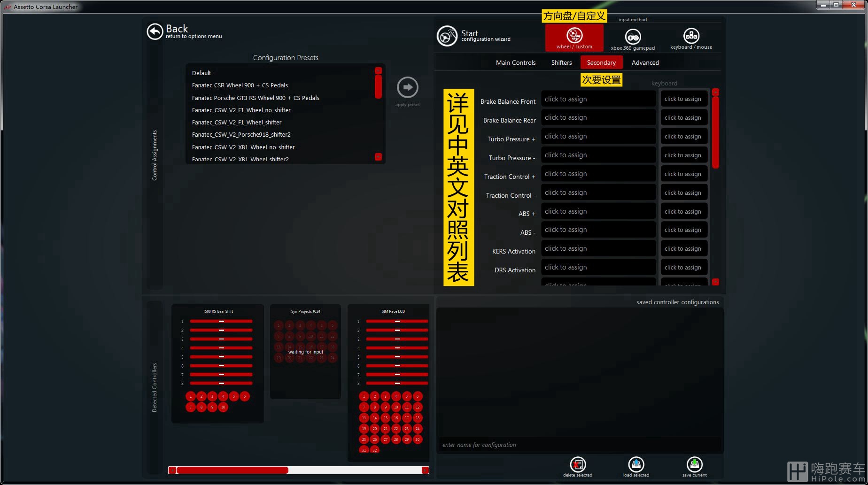This screenshot has width=868, height=485.
Task: Assign controller input for ABS +
Action: pos(598,211)
